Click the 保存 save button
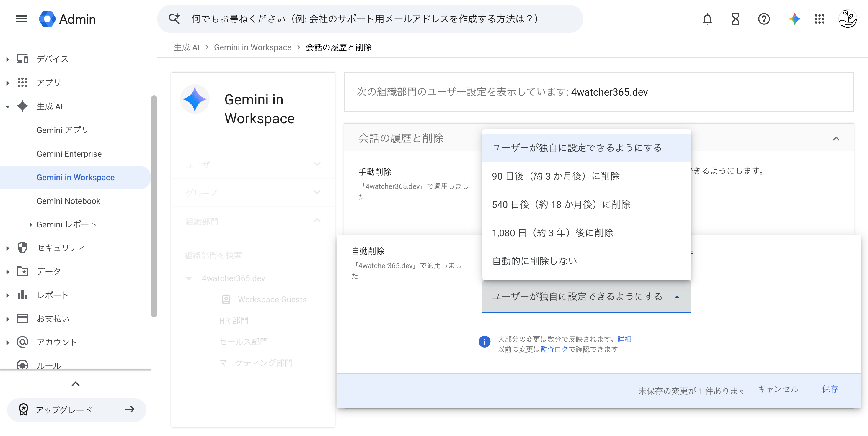868x436 pixels. [830, 389]
